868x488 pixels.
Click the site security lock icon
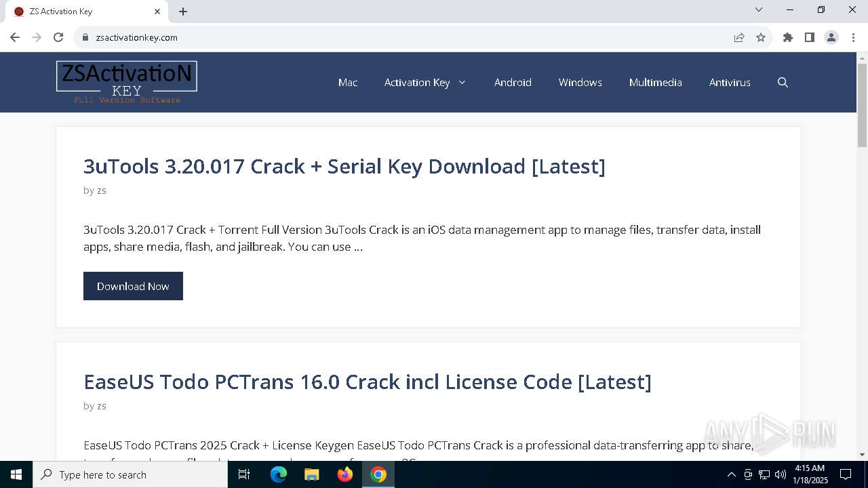(85, 37)
